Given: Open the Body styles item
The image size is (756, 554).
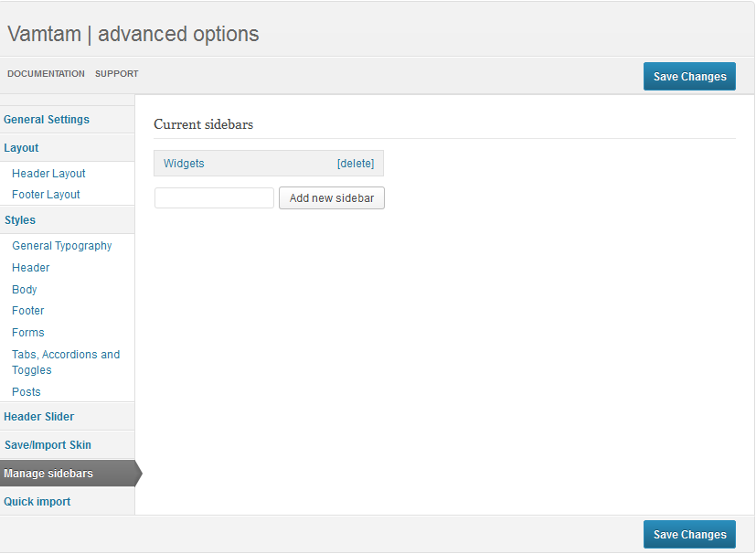Looking at the screenshot, I should point(25,290).
